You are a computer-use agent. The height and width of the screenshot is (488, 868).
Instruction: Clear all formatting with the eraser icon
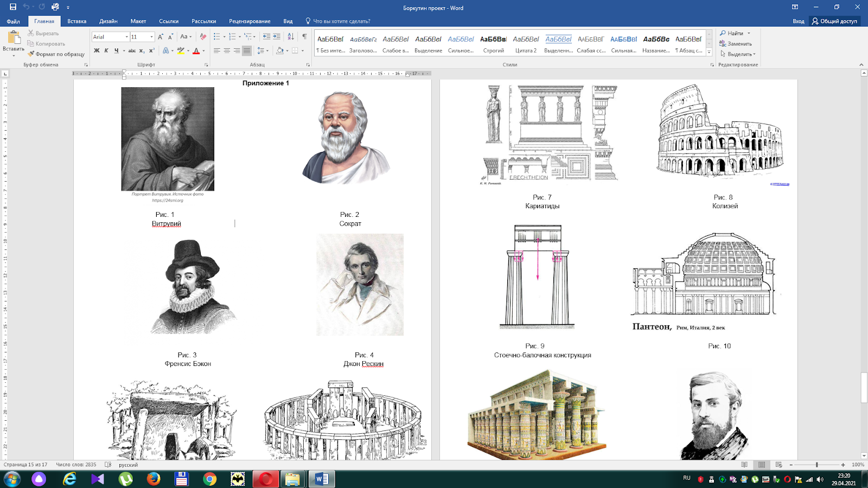[x=203, y=36]
